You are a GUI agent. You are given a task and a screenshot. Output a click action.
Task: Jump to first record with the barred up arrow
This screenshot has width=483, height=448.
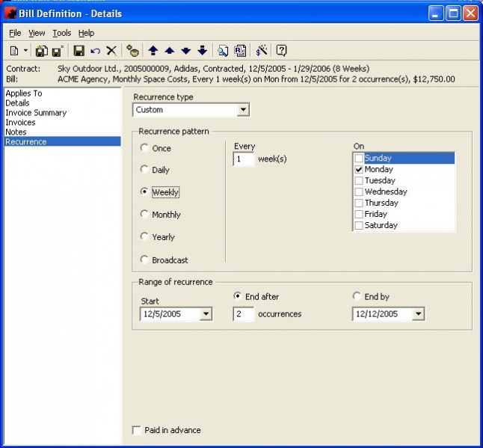click(x=153, y=51)
